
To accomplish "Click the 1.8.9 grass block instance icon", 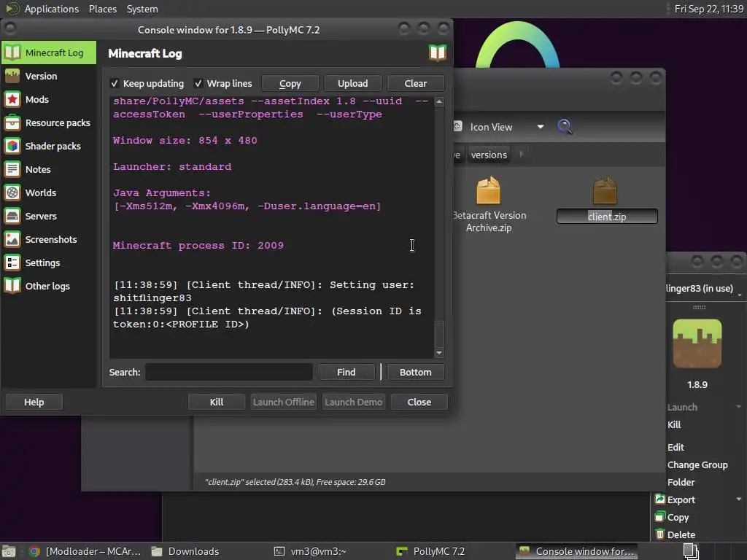I will click(x=697, y=343).
